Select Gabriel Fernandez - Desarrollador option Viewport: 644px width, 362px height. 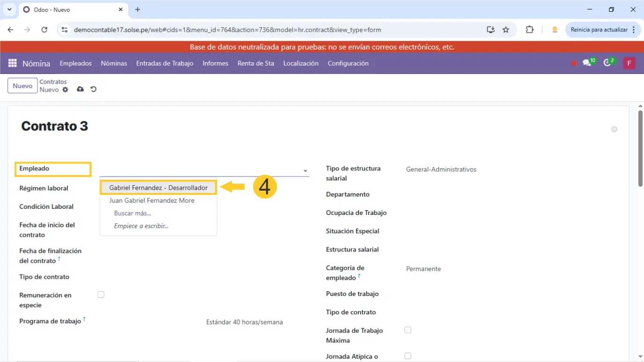click(x=158, y=188)
